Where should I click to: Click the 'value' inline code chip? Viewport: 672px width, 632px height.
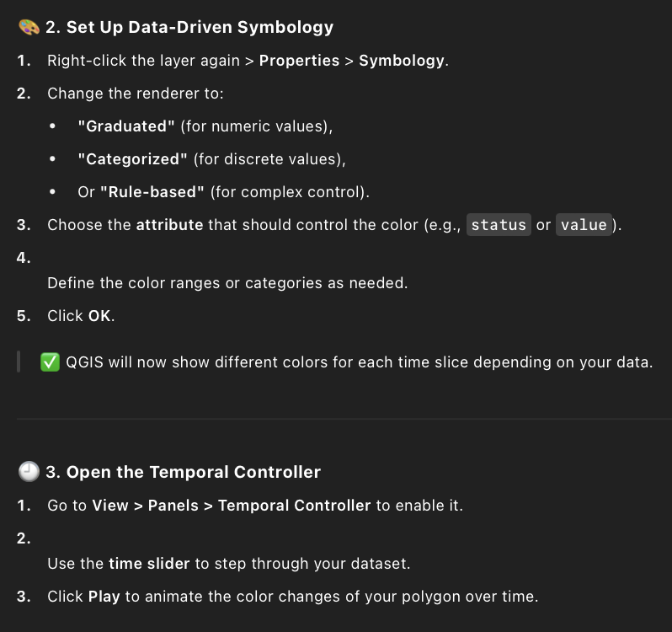point(584,225)
